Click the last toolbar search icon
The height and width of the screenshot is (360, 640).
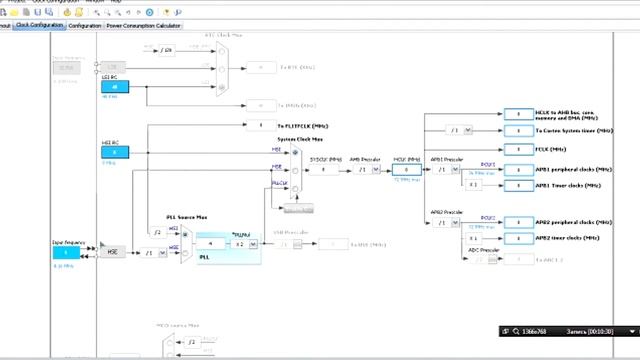pyautogui.click(x=178, y=12)
